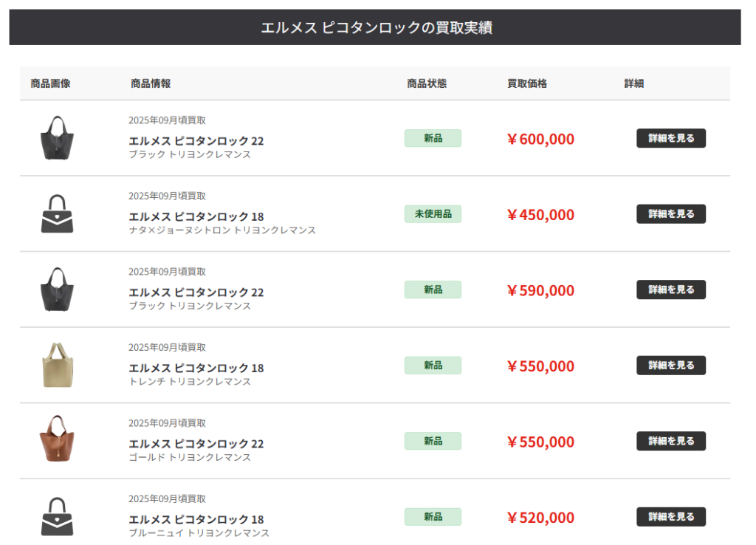Viewport: 756px width, 545px height.
Task: Open the black bag thumbnail in the ¥590,000 row
Action: click(57, 289)
